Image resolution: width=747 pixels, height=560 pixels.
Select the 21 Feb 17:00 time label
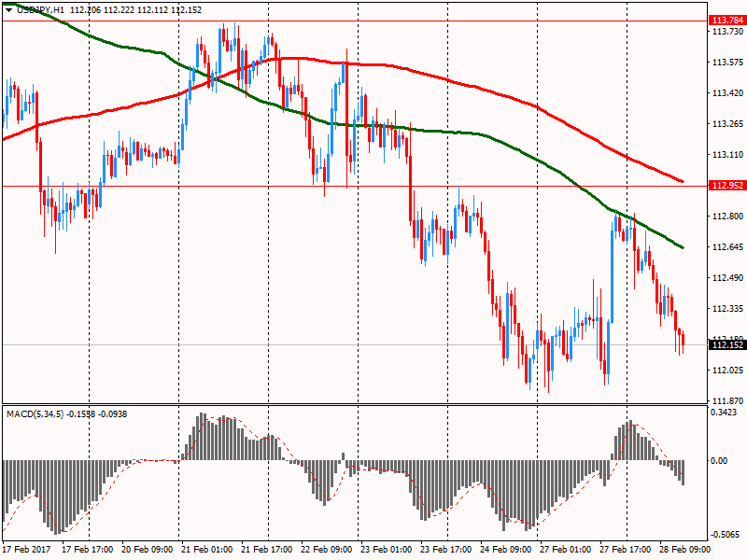coord(266,549)
